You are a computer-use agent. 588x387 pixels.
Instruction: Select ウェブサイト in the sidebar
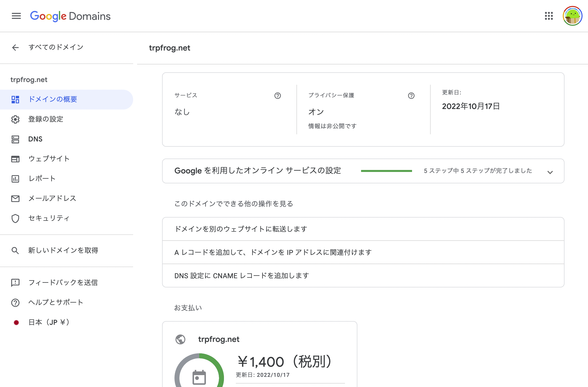point(49,159)
